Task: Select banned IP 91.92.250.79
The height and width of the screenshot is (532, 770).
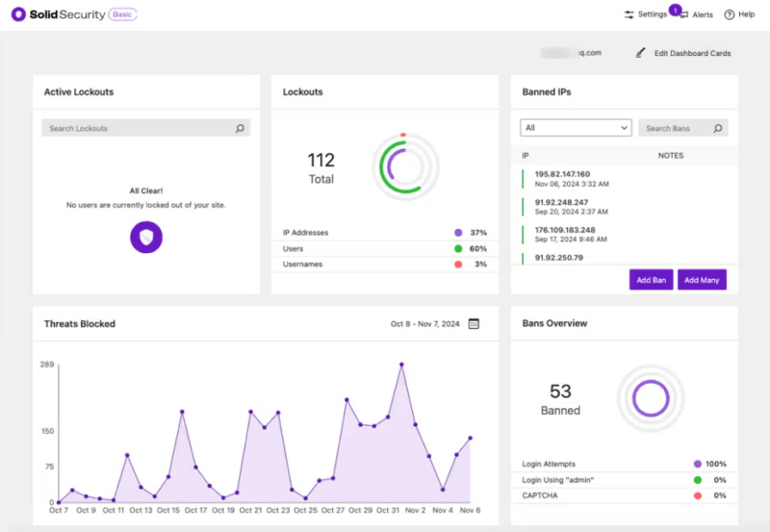Action: click(559, 258)
